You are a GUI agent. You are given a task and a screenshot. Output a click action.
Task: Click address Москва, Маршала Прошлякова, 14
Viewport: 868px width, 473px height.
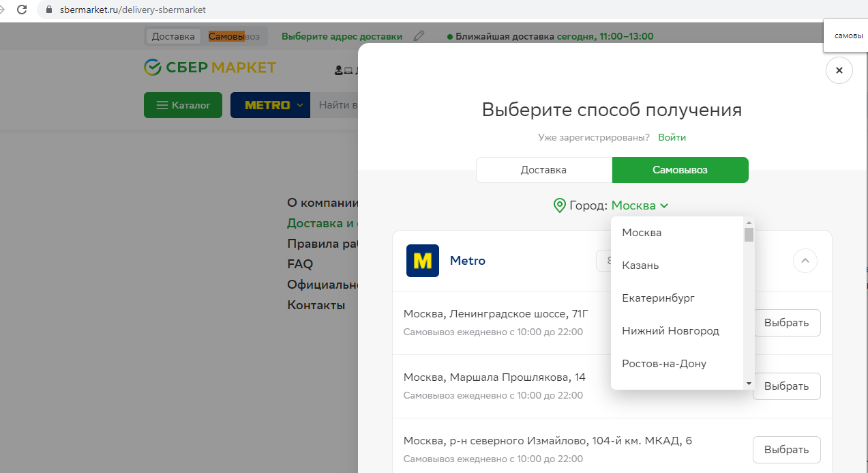(494, 377)
